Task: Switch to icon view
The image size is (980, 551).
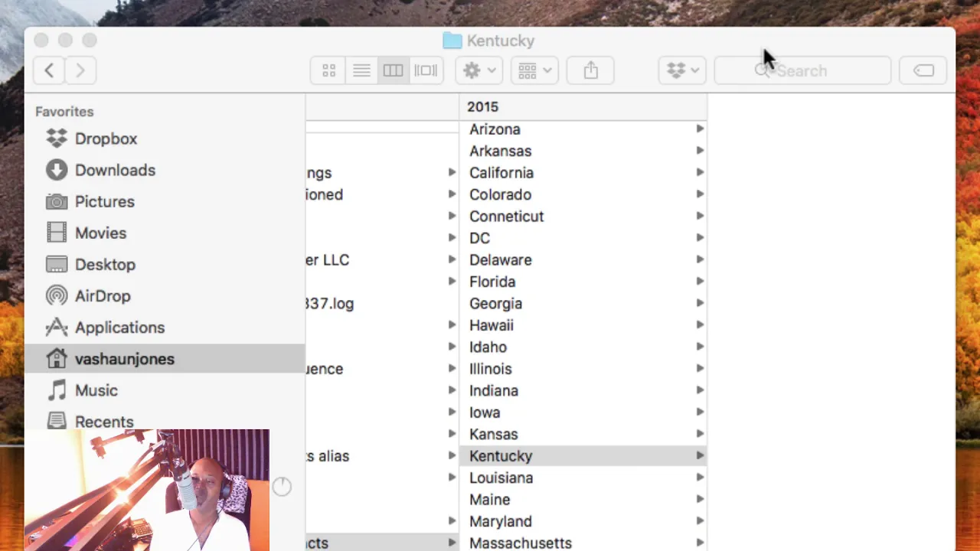Action: [328, 70]
